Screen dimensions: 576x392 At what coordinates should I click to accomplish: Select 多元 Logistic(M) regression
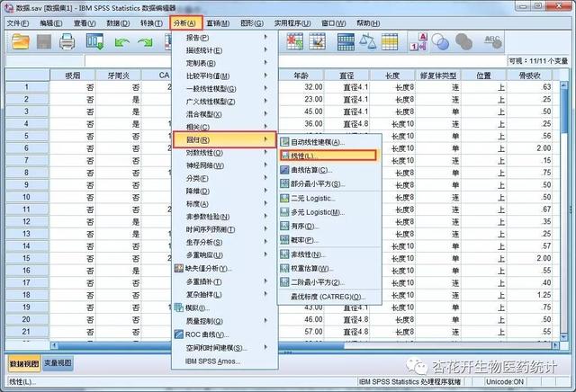pyautogui.click(x=329, y=212)
